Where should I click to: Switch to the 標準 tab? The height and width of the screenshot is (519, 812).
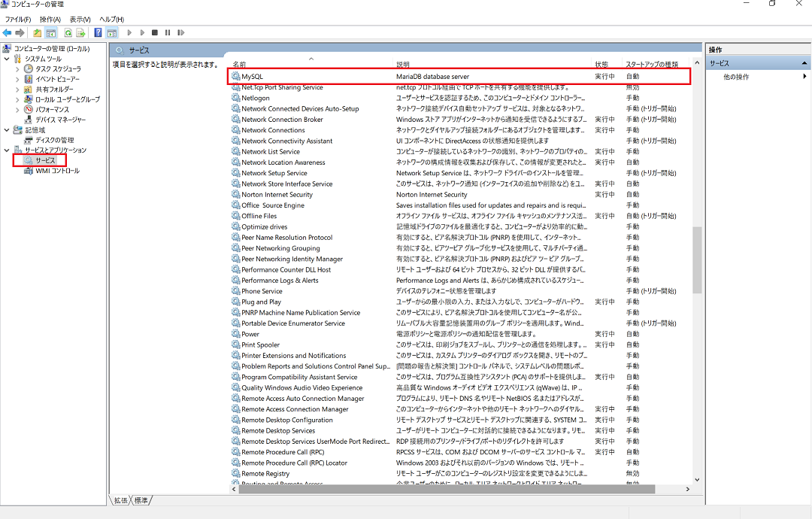point(141,500)
